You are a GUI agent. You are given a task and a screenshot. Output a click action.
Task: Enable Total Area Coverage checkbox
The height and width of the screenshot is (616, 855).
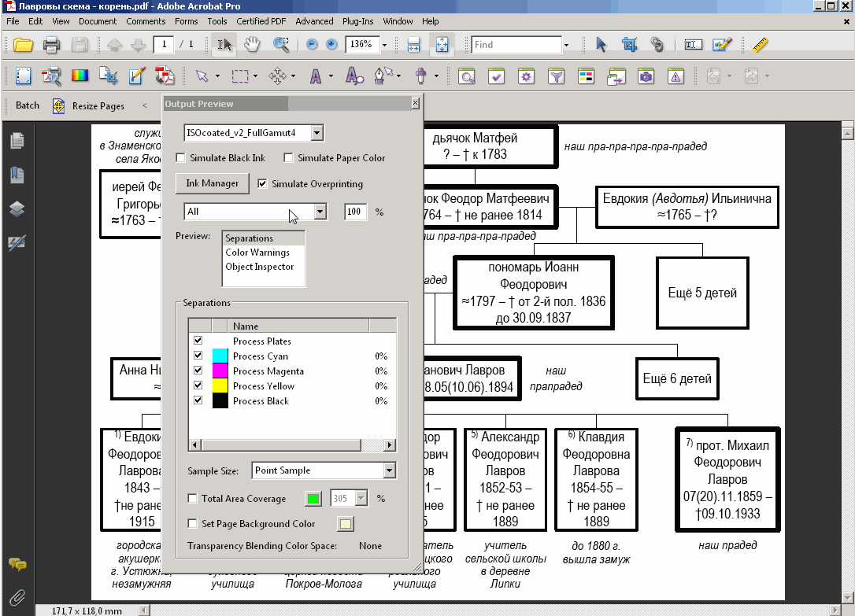194,499
